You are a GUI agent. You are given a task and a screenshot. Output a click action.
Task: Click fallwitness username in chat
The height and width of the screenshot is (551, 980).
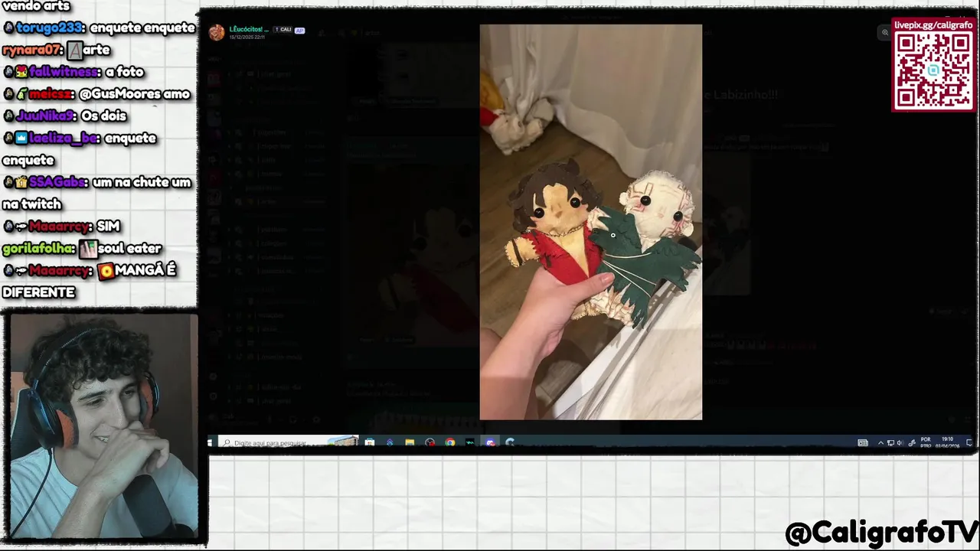pos(63,72)
